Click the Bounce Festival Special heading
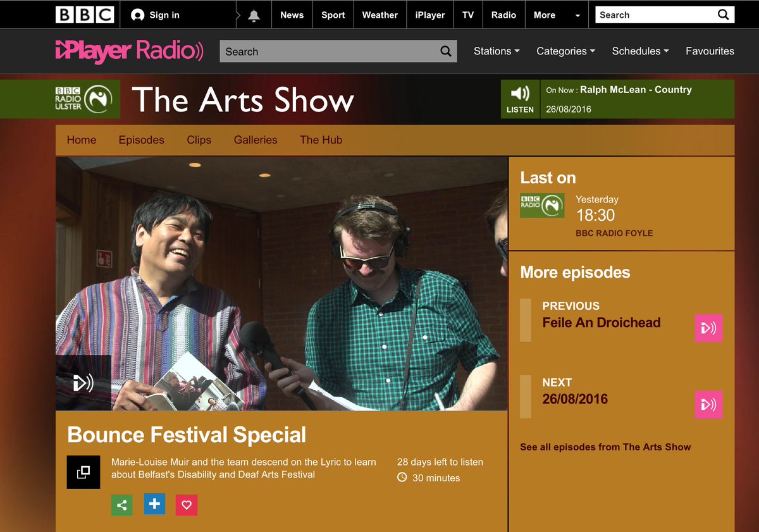This screenshot has height=532, width=759. [x=187, y=435]
